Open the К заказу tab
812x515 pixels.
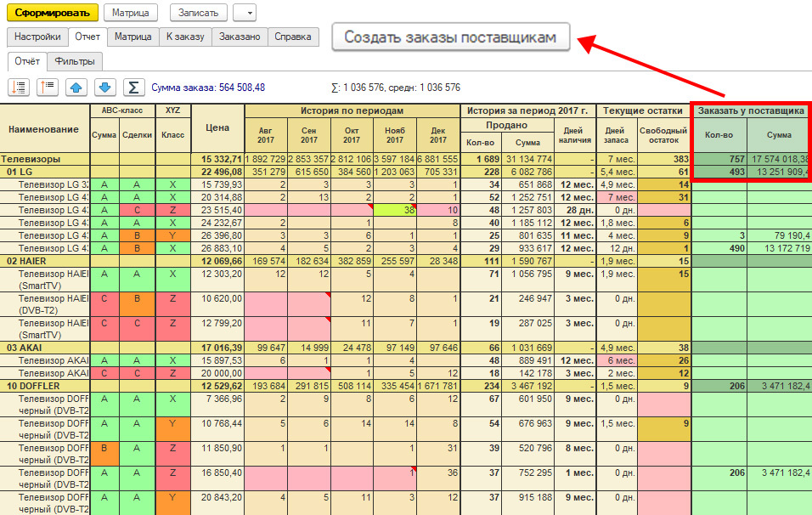[184, 37]
